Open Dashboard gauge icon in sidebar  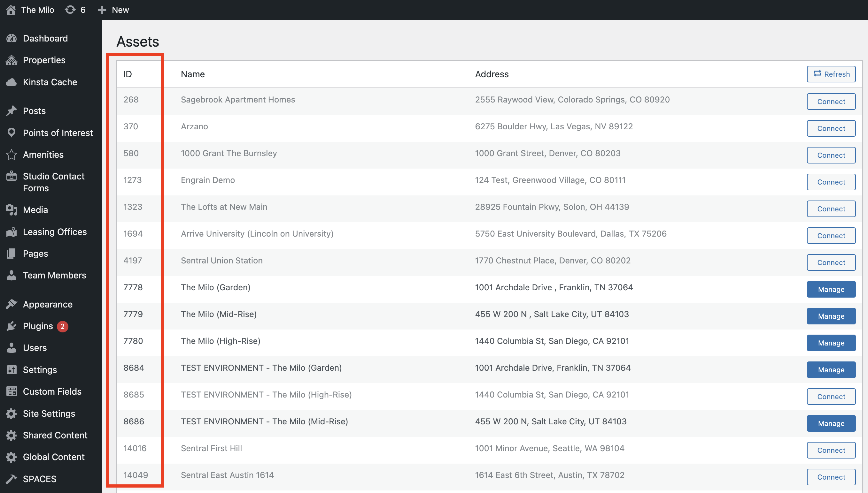(x=12, y=38)
